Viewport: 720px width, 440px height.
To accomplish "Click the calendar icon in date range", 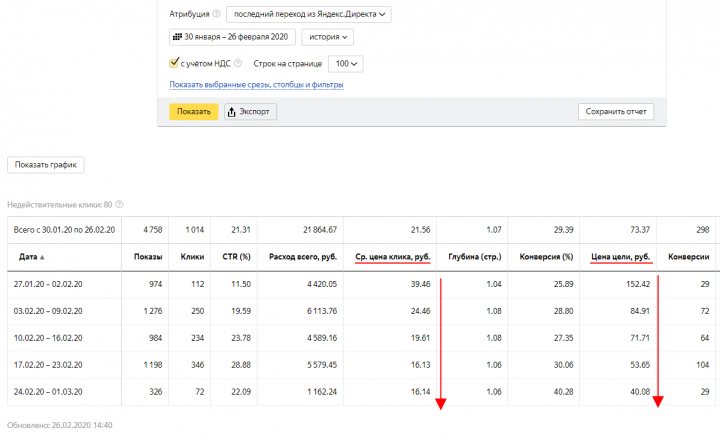I will [178, 37].
